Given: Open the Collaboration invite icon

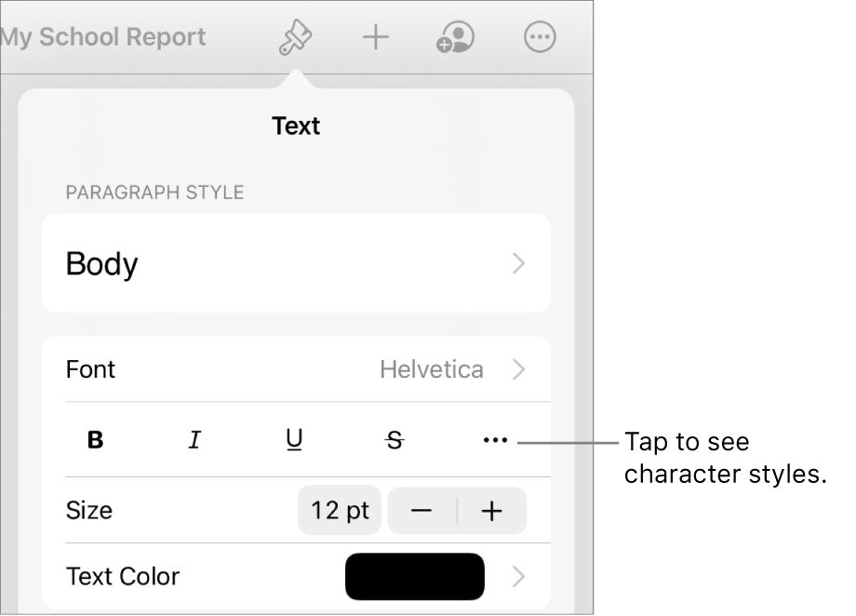Looking at the screenshot, I should coord(455,37).
